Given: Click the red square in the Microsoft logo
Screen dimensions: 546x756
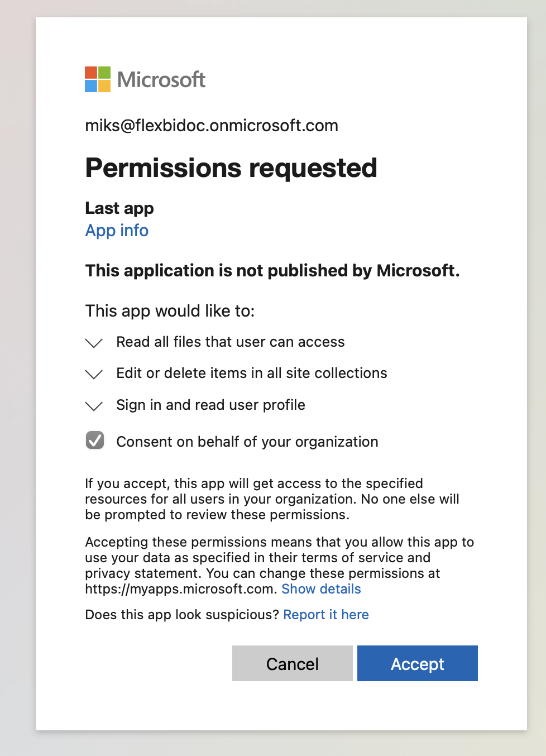Looking at the screenshot, I should (90, 71).
